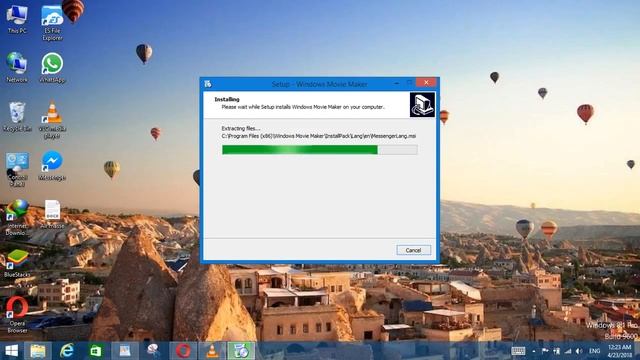
Task: Open the DOCX document on the desktop
Action: click(52, 214)
